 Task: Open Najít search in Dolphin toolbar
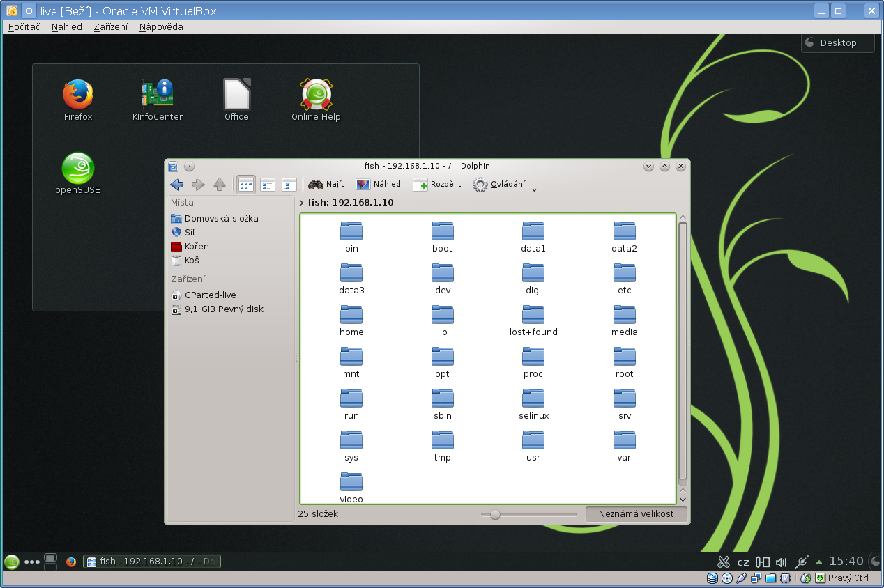pos(326,185)
